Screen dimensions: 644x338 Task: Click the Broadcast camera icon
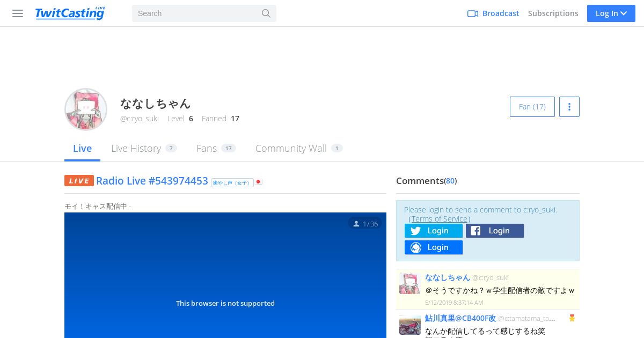[473, 13]
